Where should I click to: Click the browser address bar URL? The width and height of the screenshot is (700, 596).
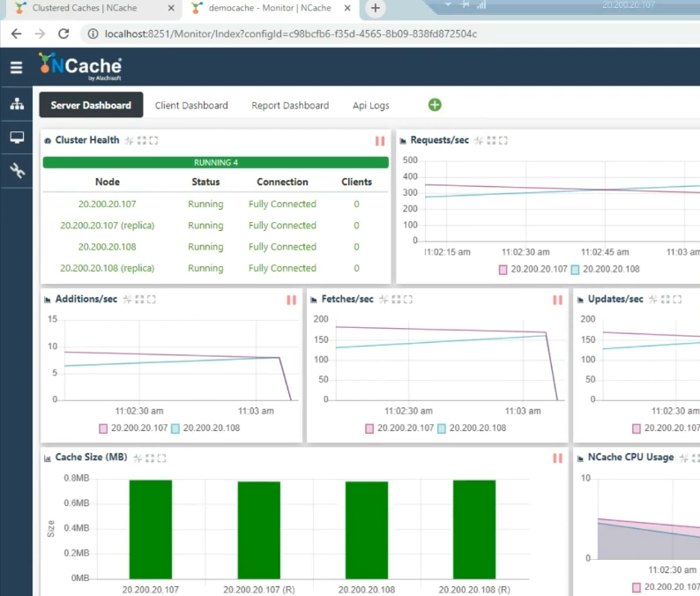[x=291, y=34]
